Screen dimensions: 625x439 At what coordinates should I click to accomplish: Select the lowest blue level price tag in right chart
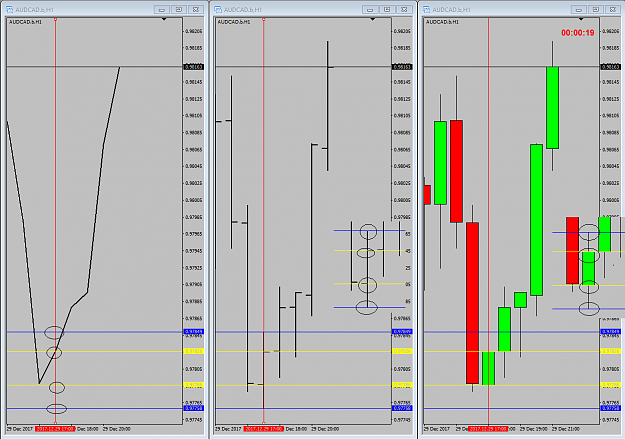pyautogui.click(x=611, y=408)
